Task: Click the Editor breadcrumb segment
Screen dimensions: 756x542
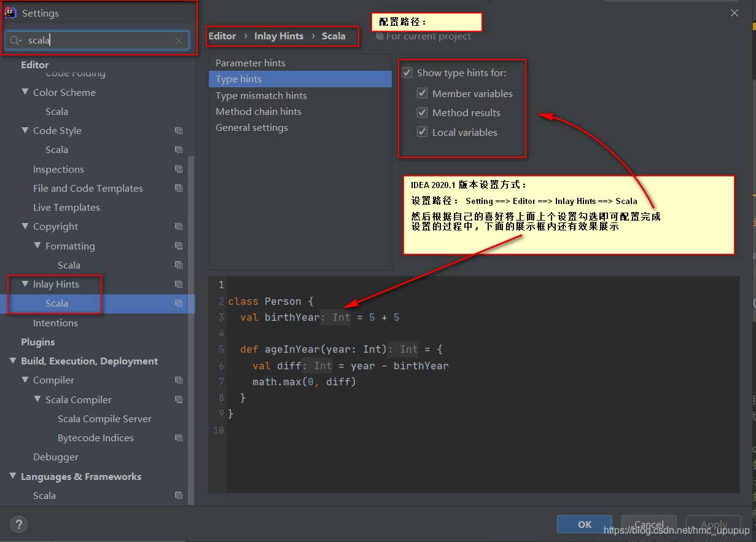Action: pyautogui.click(x=222, y=36)
